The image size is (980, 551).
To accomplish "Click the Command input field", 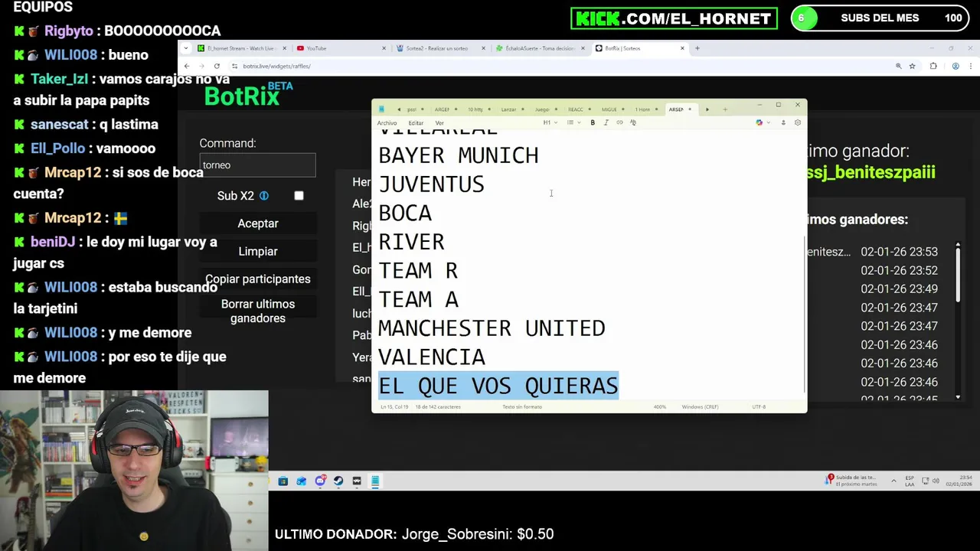I will [257, 165].
